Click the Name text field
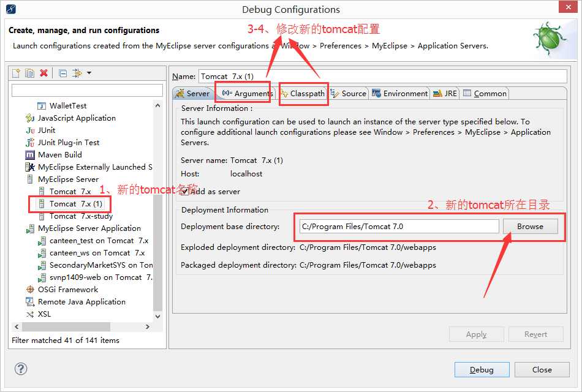The height and width of the screenshot is (392, 582). [383, 76]
